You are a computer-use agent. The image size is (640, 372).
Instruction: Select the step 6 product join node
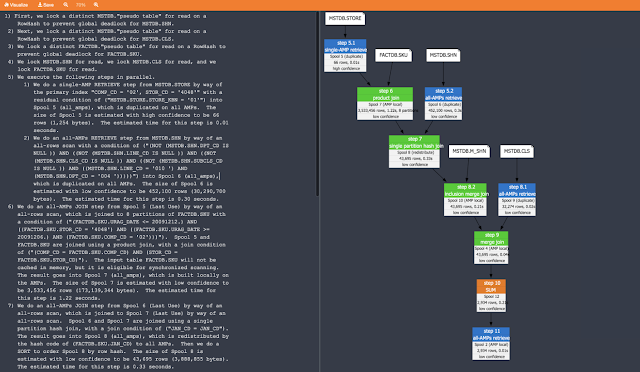coord(385,103)
